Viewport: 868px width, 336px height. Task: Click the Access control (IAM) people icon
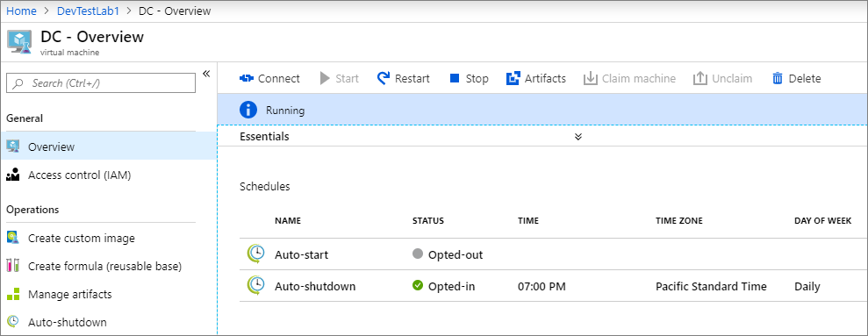(x=13, y=175)
